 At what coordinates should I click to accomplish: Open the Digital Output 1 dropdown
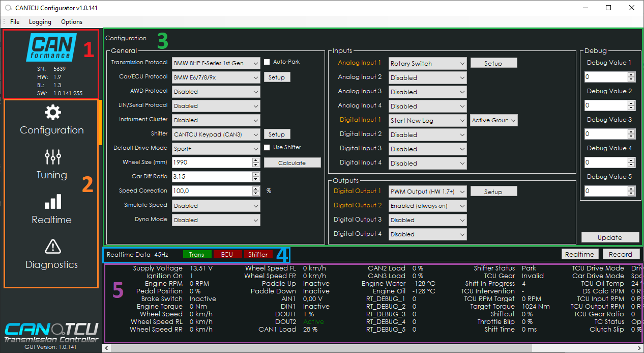click(x=428, y=192)
